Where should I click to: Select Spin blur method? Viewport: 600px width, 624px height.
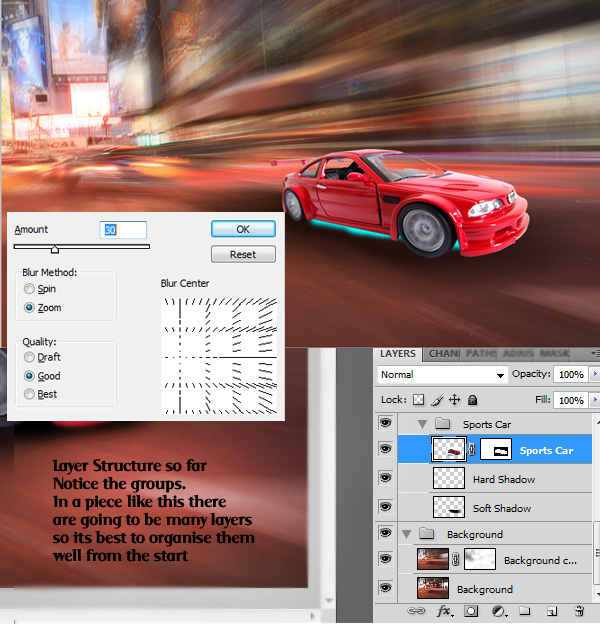click(29, 289)
